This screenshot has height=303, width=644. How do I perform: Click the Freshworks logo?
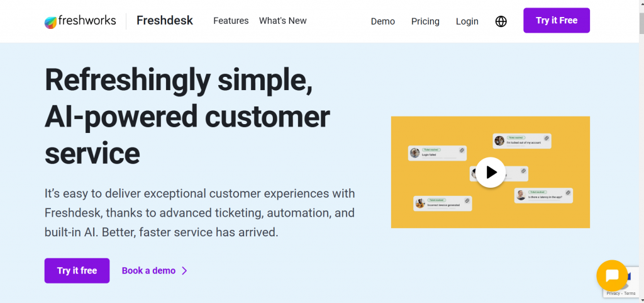coord(80,21)
